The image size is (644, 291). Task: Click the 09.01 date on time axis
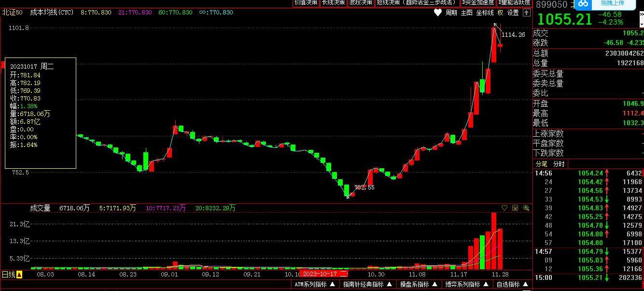tap(169, 274)
